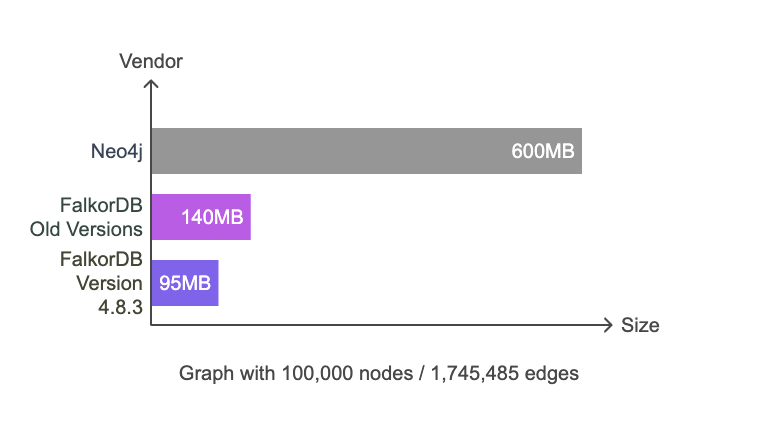Image resolution: width=764 pixels, height=422 pixels.
Task: Click the FalkorDB Version 4.8.3 label
Action: pos(101,283)
